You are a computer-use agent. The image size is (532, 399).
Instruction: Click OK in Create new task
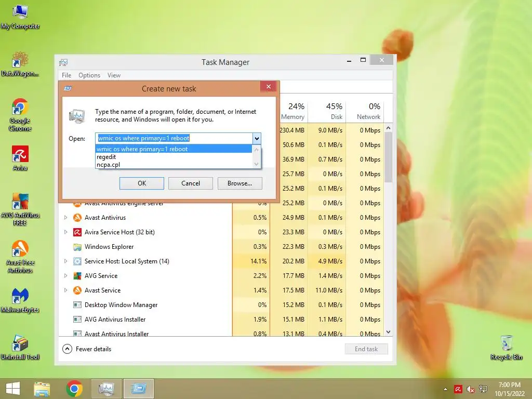pyautogui.click(x=142, y=183)
